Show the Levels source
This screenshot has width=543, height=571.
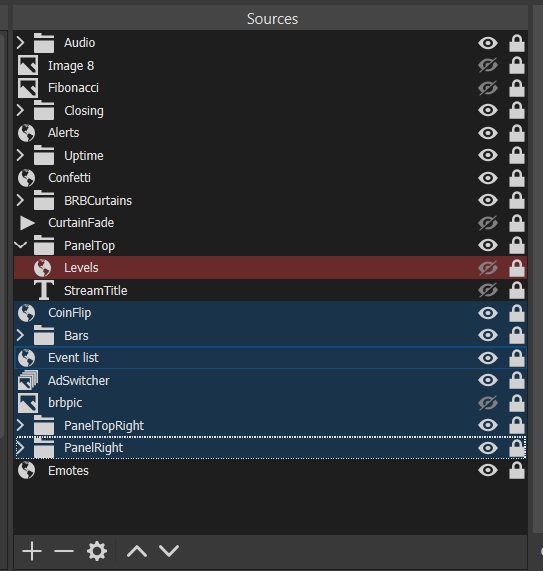(x=488, y=268)
